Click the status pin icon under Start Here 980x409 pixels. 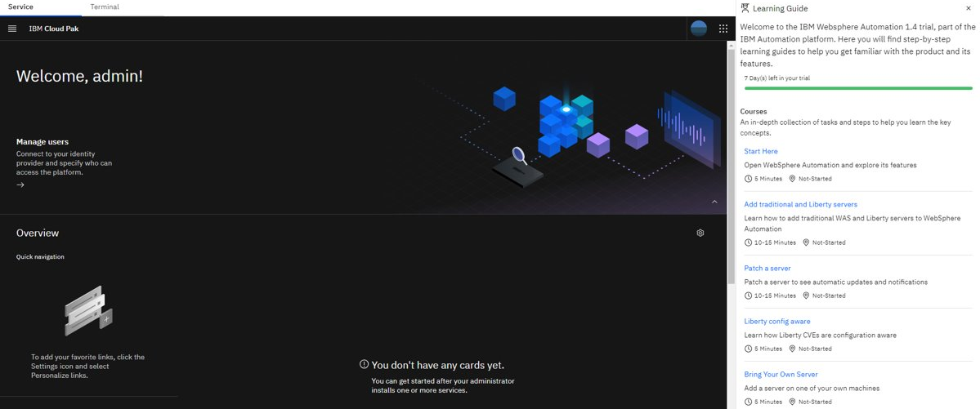click(792, 179)
